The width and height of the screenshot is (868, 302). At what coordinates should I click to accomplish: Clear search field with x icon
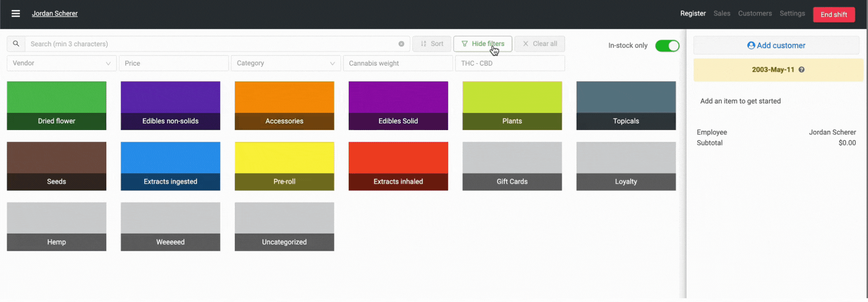pos(401,44)
